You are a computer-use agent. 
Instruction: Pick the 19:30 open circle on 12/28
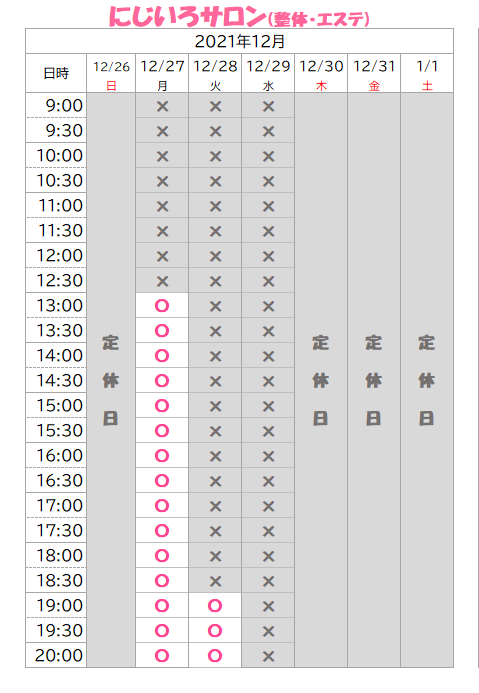click(x=215, y=630)
